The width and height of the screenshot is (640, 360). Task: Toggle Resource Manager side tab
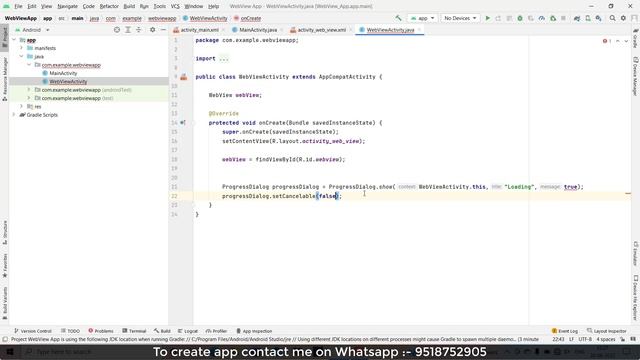pyautogui.click(x=4, y=80)
